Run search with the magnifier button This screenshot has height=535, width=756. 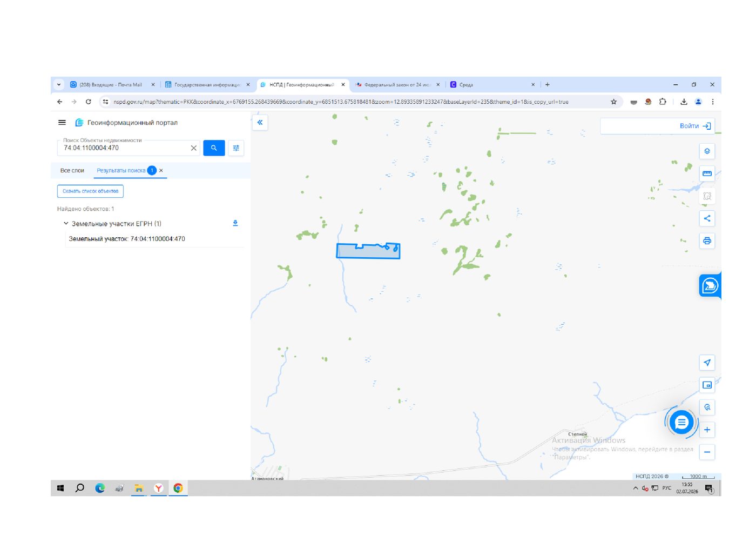[x=214, y=148]
